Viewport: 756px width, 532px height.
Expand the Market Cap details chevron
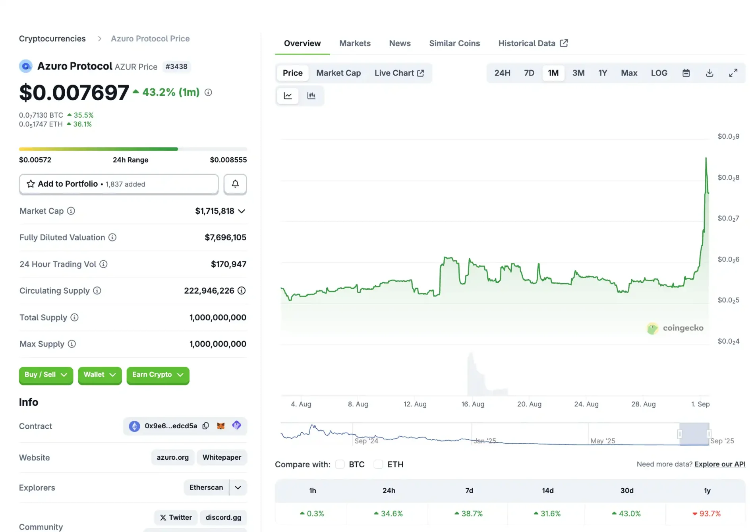coord(242,211)
